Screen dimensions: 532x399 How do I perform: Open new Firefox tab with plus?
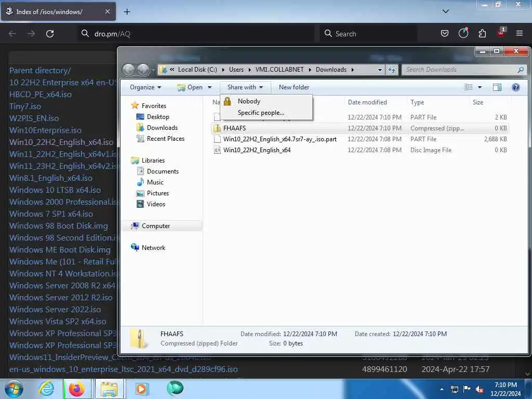pos(127,12)
